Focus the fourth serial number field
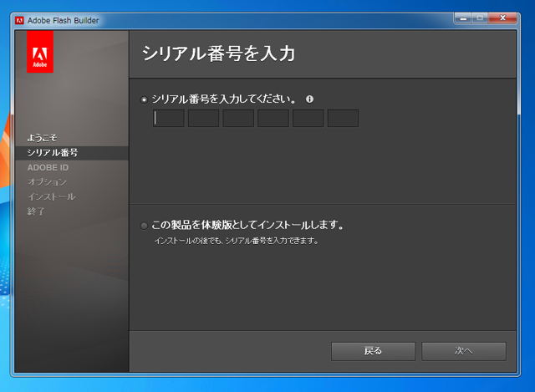The image size is (535, 392). [273, 119]
